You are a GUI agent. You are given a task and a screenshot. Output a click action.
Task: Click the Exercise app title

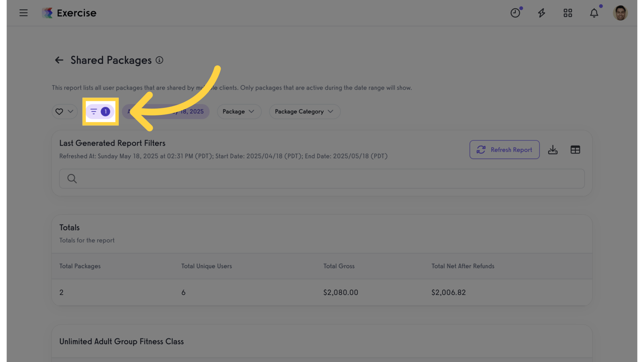(76, 13)
